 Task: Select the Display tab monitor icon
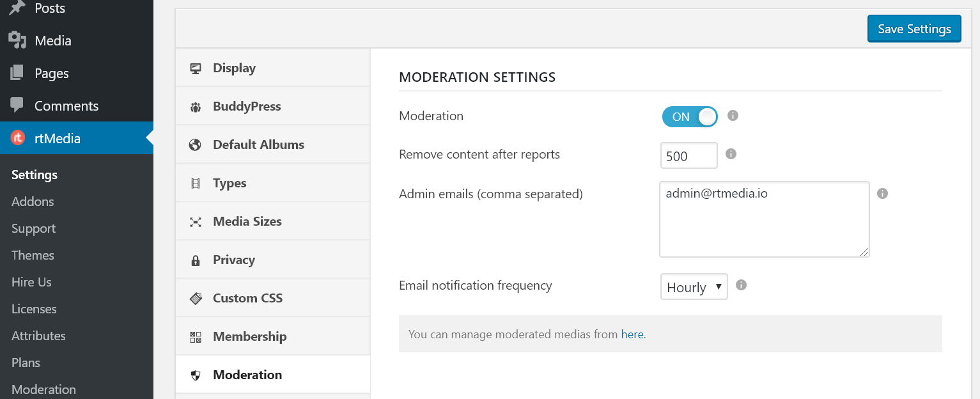(x=196, y=67)
